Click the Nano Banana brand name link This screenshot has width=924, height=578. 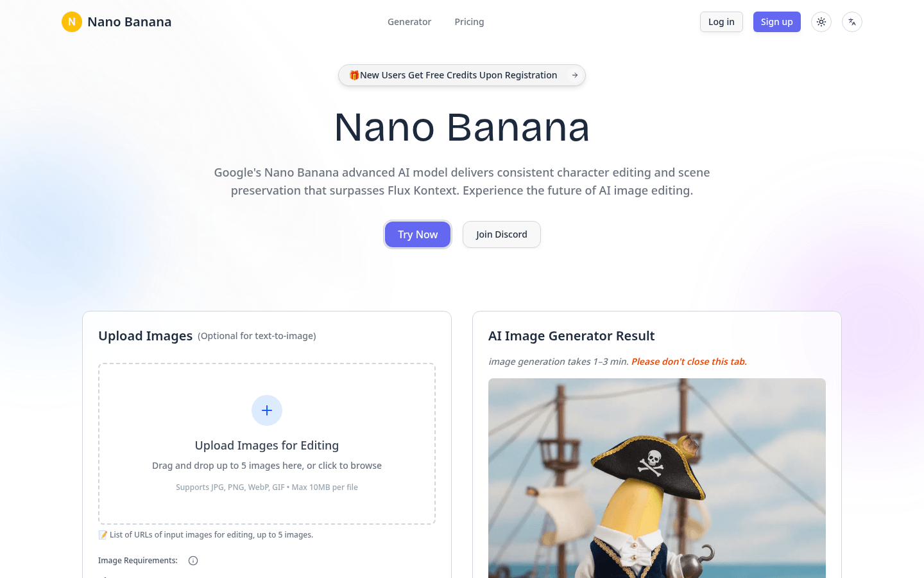coord(130,22)
